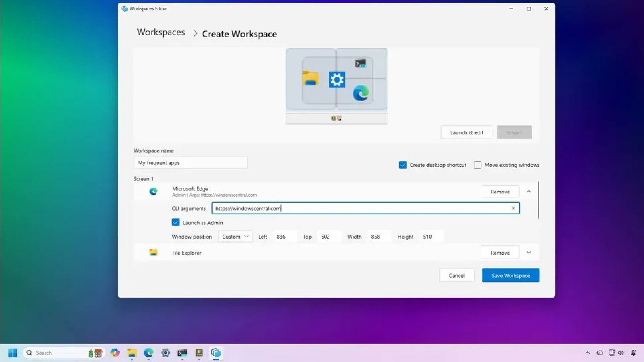644x362 pixels.
Task: Clear the CLI arguments with X icon
Action: coord(513,208)
